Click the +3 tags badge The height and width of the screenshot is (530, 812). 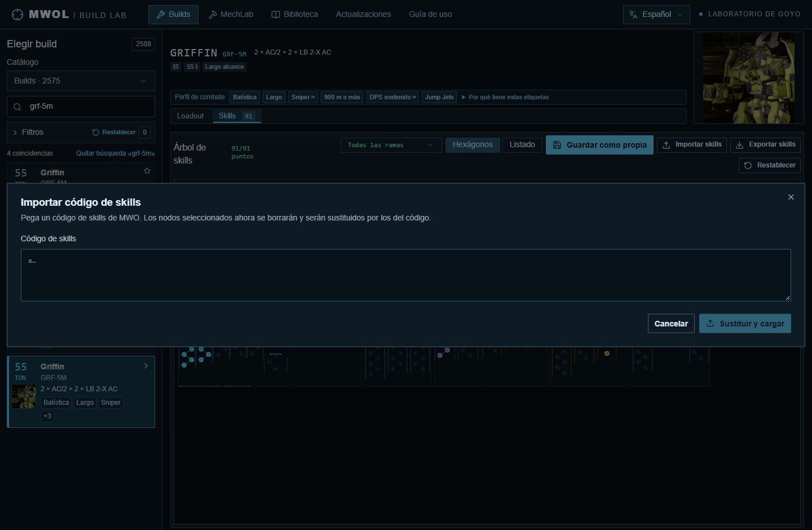(47, 416)
